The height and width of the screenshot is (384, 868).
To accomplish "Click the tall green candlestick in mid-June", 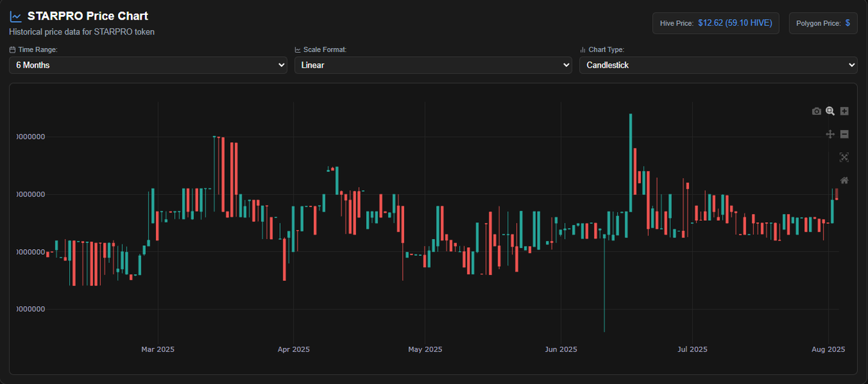I will (x=631, y=163).
